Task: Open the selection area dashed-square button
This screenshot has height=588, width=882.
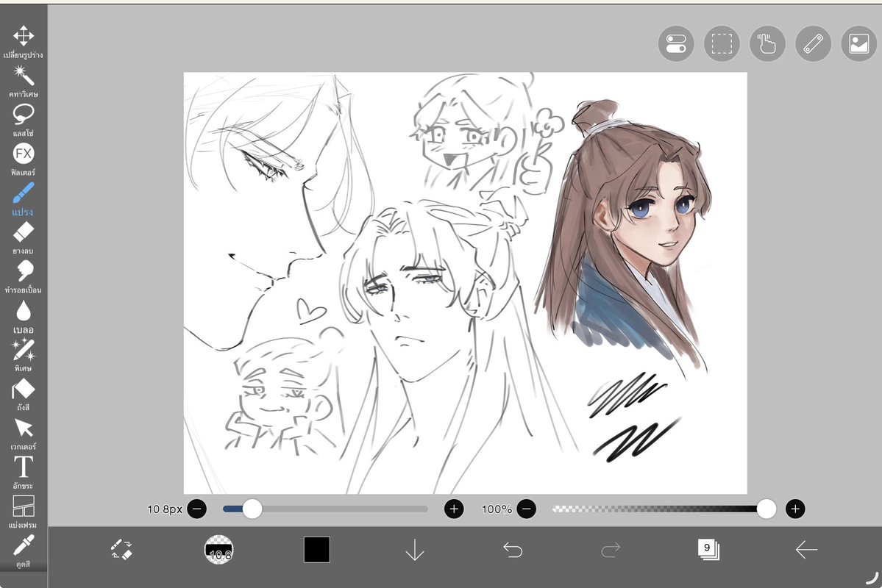Action: (722, 43)
